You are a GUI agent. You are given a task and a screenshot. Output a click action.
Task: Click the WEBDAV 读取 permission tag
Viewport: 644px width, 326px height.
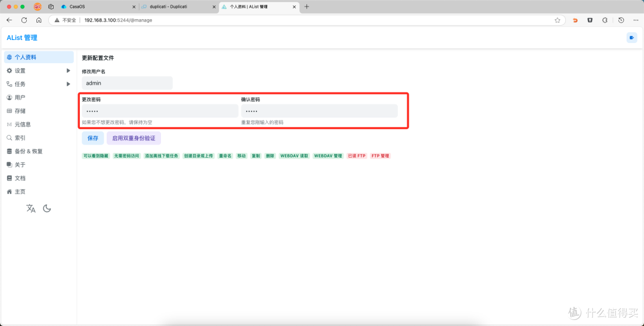294,156
